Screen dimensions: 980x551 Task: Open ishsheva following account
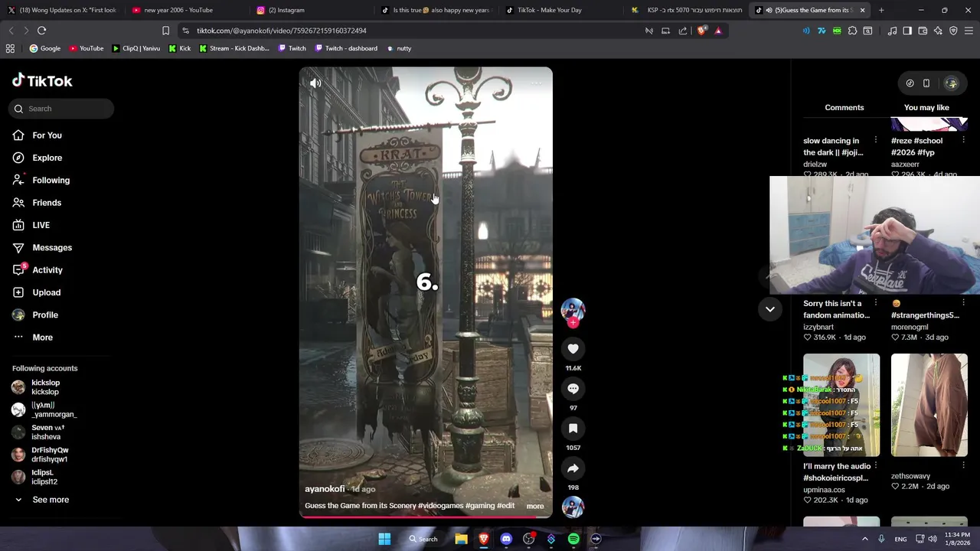click(x=46, y=432)
